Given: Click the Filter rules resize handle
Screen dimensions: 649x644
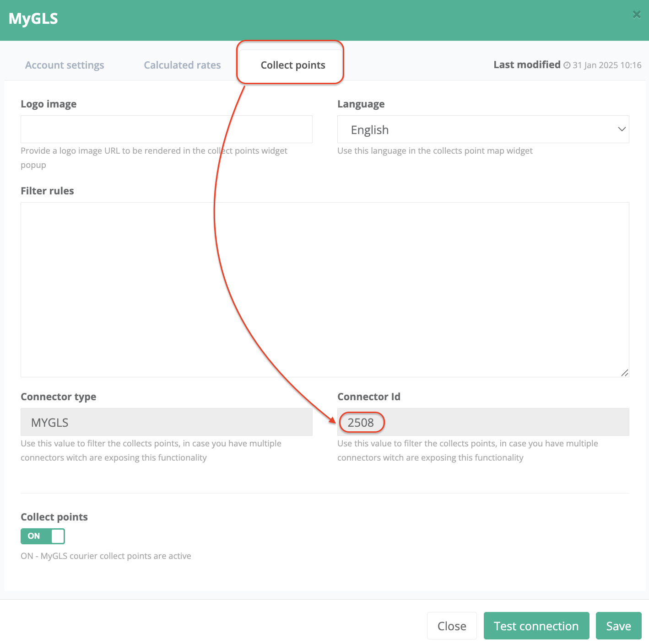Looking at the screenshot, I should click(x=625, y=373).
